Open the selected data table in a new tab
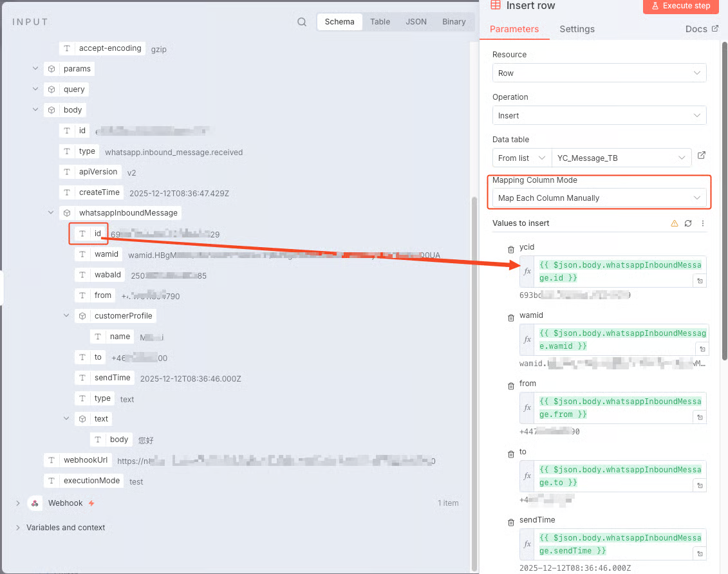Image resolution: width=728 pixels, height=574 pixels. point(702,155)
